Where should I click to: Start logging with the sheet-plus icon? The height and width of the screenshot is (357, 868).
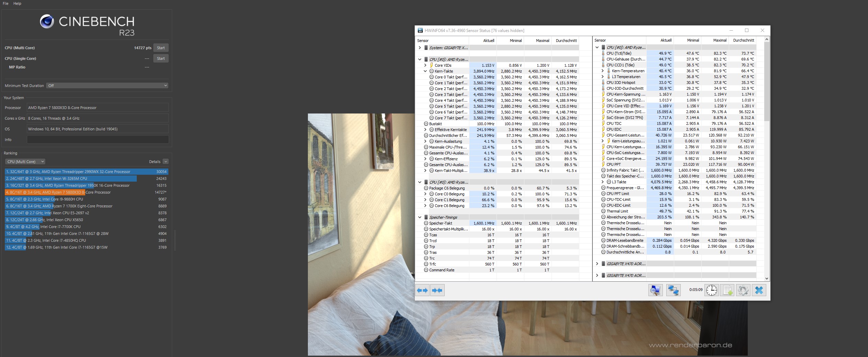pyautogui.click(x=727, y=290)
